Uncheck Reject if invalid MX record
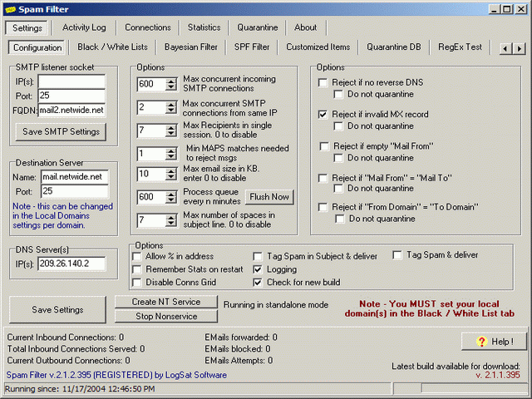532x399 pixels. coord(323,115)
